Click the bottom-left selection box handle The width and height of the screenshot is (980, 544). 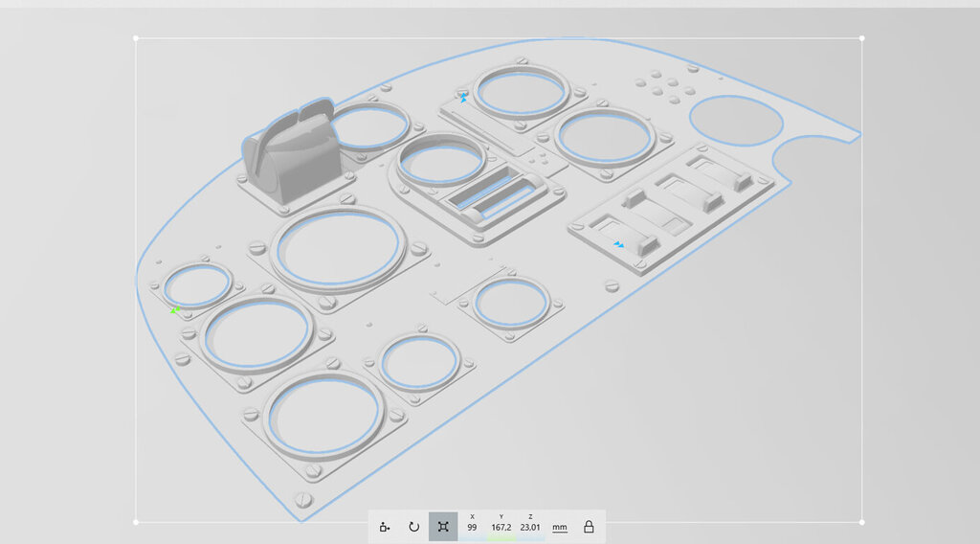(x=136, y=522)
